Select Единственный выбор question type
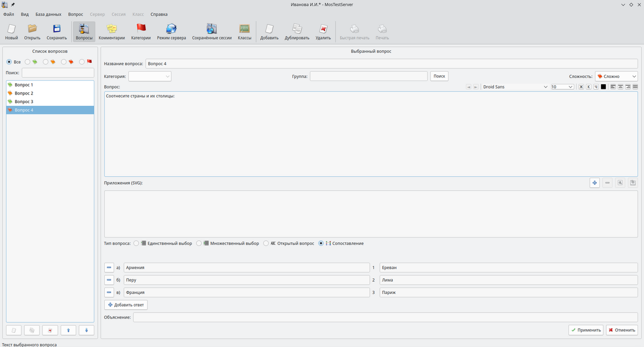The height and width of the screenshot is (347, 644). (136, 243)
